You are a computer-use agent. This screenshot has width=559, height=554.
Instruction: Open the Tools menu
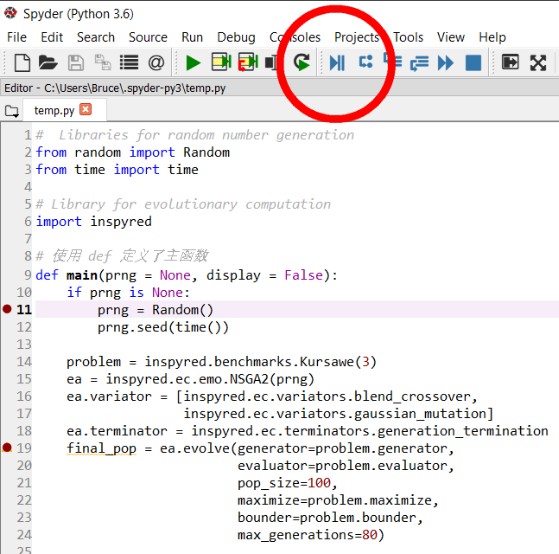(x=408, y=37)
